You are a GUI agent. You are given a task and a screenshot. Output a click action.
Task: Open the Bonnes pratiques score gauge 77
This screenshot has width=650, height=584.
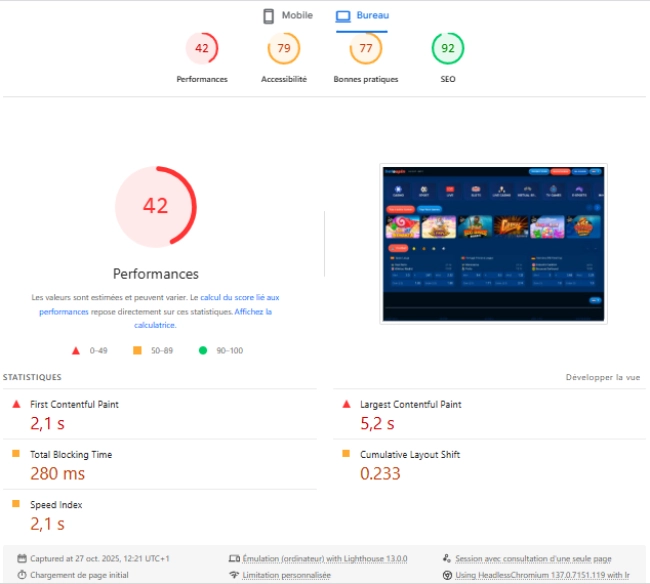click(x=366, y=48)
